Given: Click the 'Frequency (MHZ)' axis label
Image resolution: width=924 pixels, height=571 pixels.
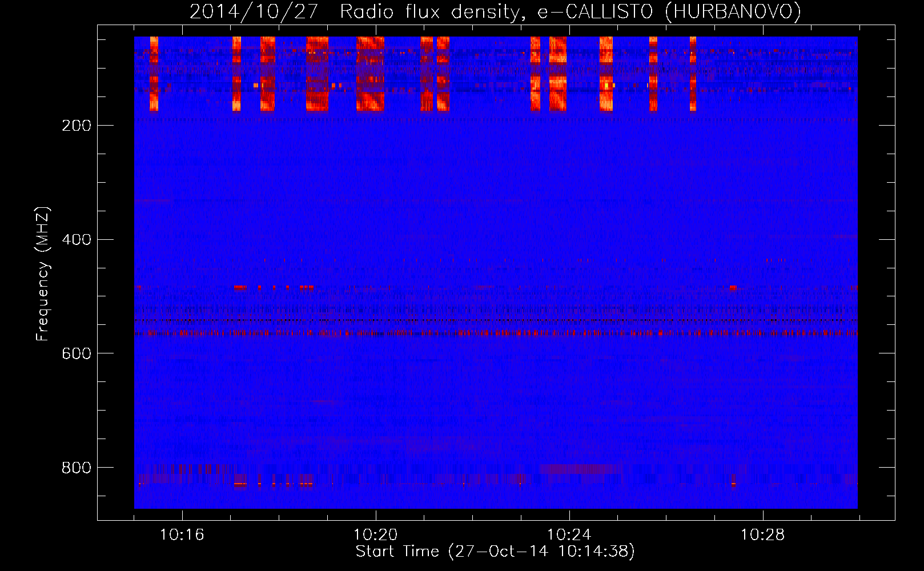Looking at the screenshot, I should 43,274.
